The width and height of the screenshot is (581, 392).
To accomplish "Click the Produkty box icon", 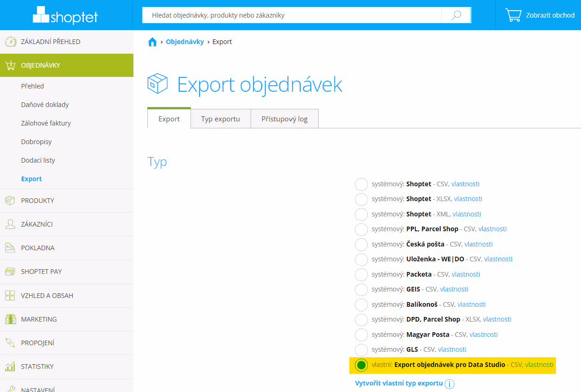I will pos(10,201).
